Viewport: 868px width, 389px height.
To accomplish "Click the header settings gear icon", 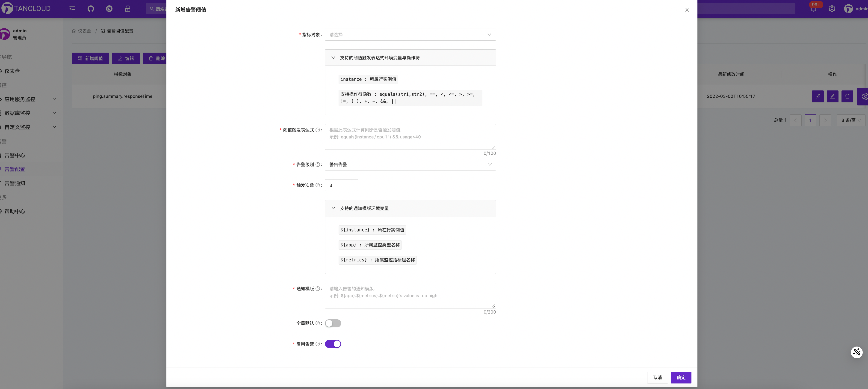I will (832, 9).
